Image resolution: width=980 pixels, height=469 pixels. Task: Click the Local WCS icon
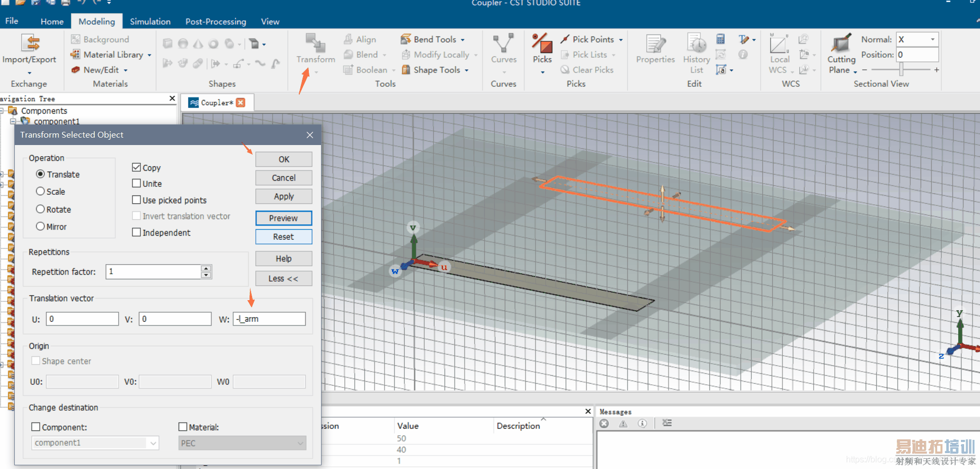779,45
